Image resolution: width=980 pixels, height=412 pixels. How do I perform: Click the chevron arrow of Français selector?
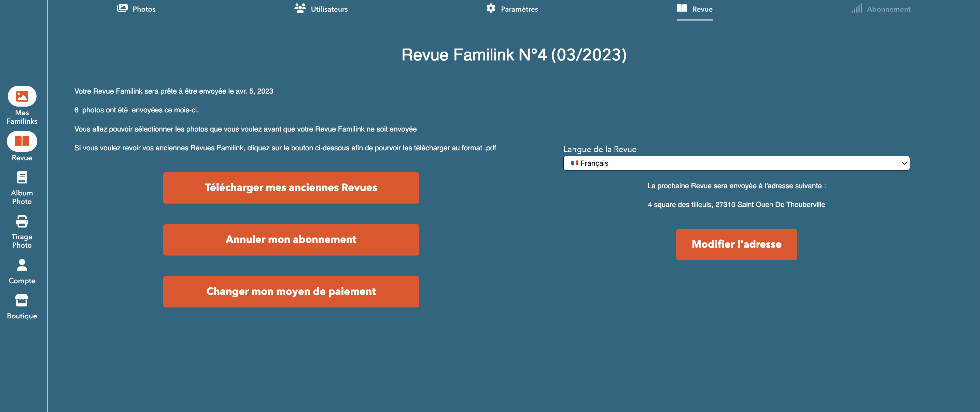904,163
